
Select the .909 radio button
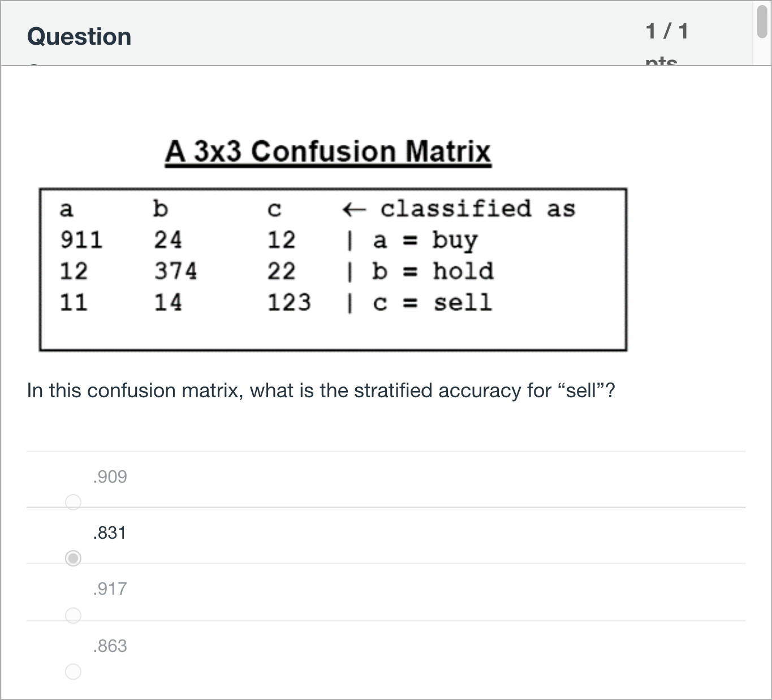coord(73,502)
